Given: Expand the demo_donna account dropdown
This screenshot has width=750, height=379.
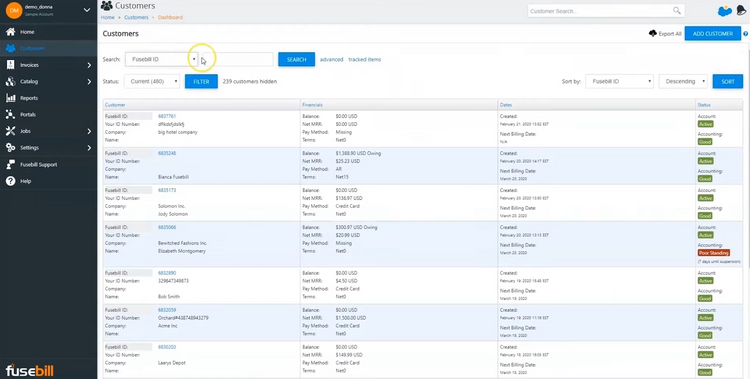Looking at the screenshot, I should pos(87,10).
